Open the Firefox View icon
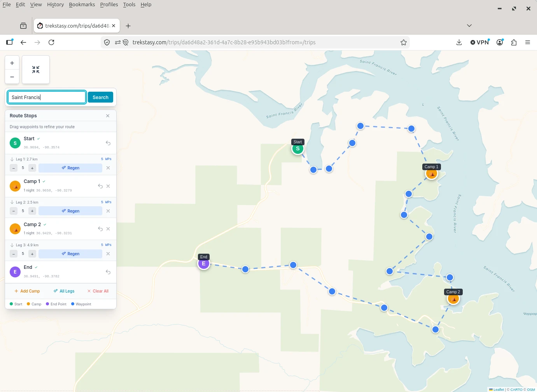537x392 pixels. coord(23,26)
